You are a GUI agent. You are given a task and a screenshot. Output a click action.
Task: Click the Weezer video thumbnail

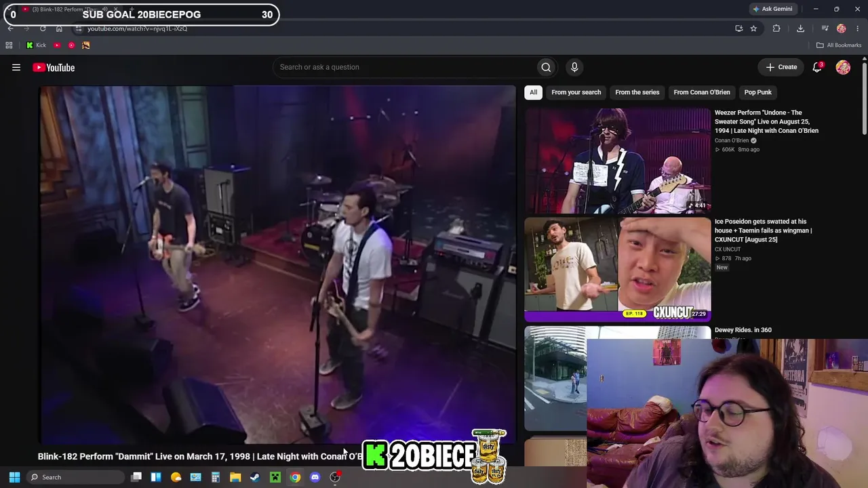[x=618, y=161]
